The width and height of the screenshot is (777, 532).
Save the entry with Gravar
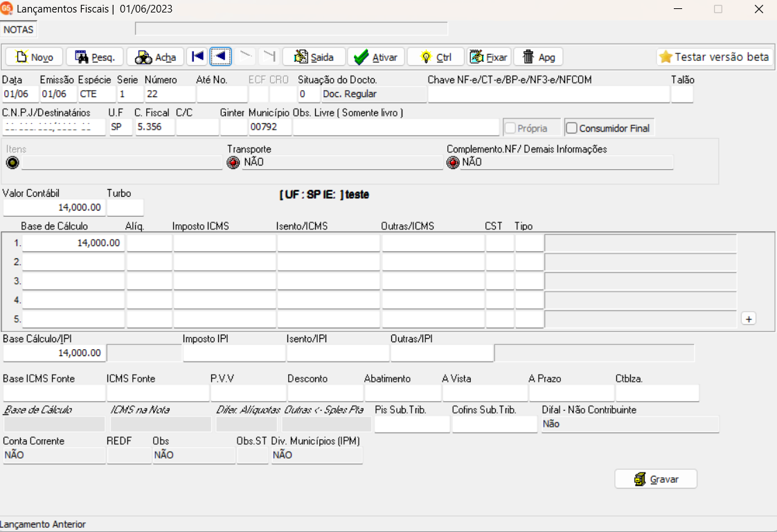point(656,479)
